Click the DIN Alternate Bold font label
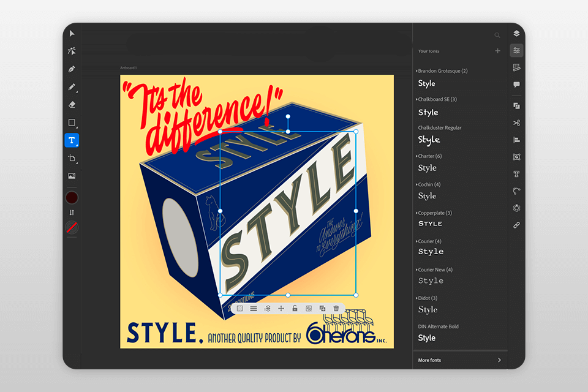The width and height of the screenshot is (588, 392). point(438,326)
